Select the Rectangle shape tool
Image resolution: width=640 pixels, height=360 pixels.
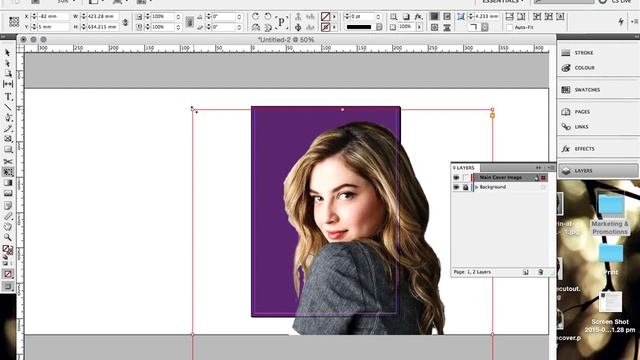(8, 150)
